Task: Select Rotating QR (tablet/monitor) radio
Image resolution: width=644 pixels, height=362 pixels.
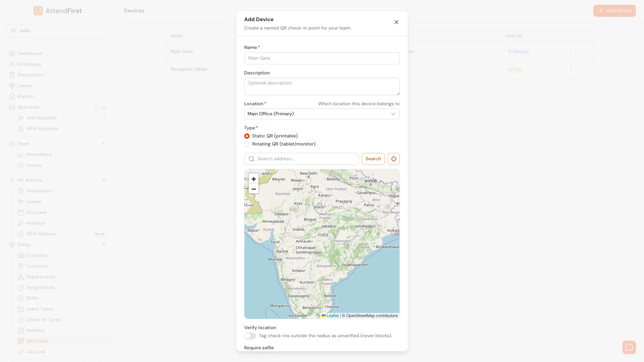Action: point(247,144)
